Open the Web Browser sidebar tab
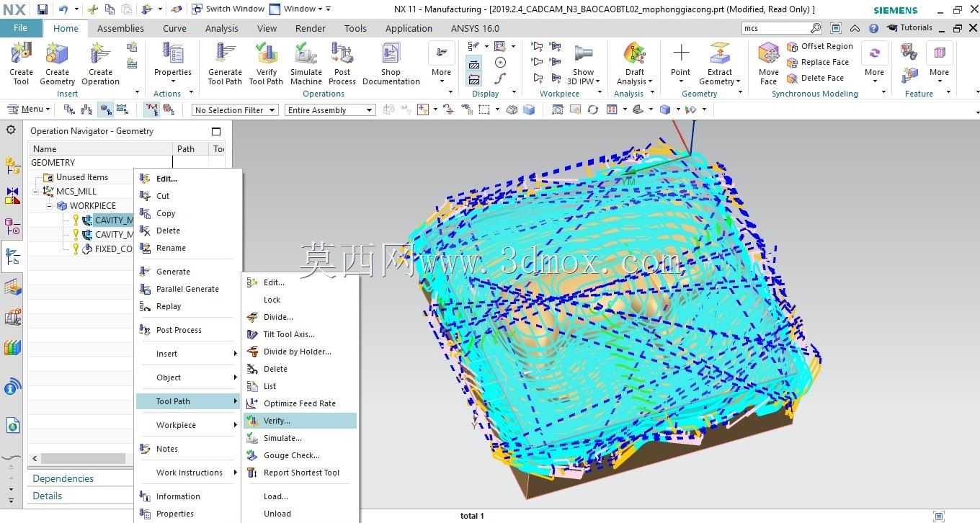This screenshot has width=980, height=523. (x=12, y=426)
